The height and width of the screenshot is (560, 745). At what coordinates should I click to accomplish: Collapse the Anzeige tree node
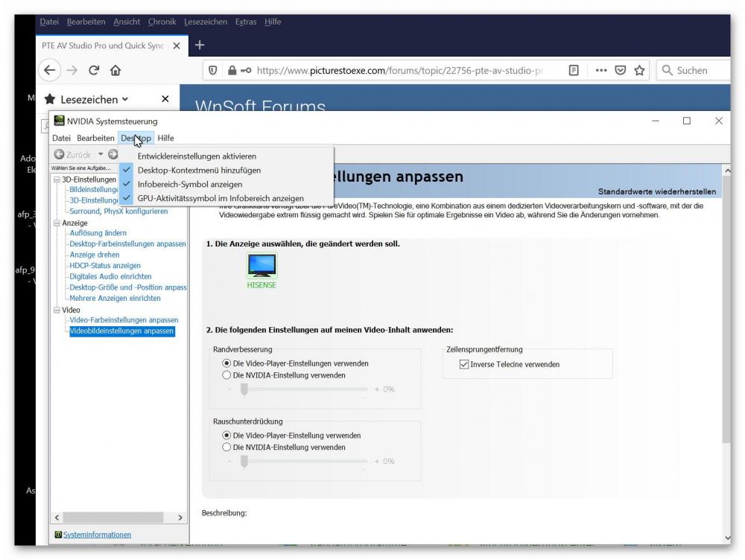pos(57,223)
